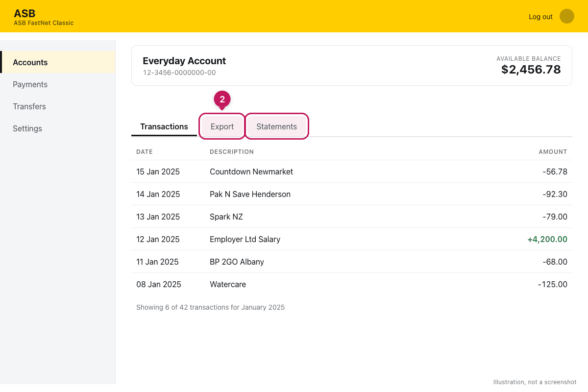Select the BP 2GO Albany transaction
The height and width of the screenshot is (392, 588).
tap(352, 262)
